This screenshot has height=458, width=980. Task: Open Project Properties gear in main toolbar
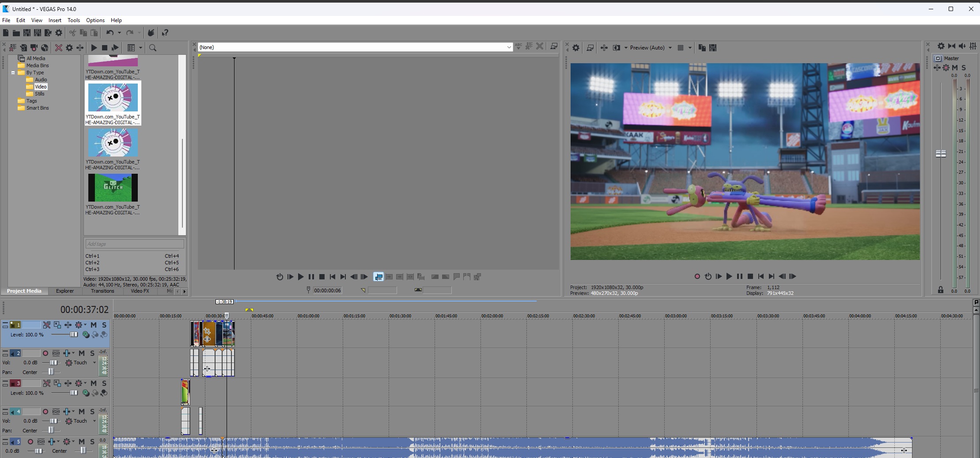point(59,33)
